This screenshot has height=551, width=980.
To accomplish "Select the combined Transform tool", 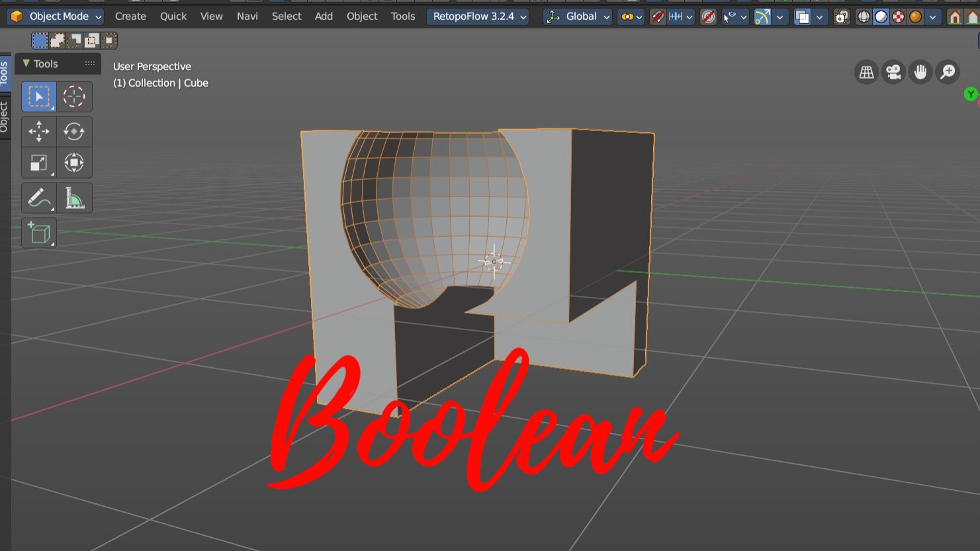I will tap(74, 163).
